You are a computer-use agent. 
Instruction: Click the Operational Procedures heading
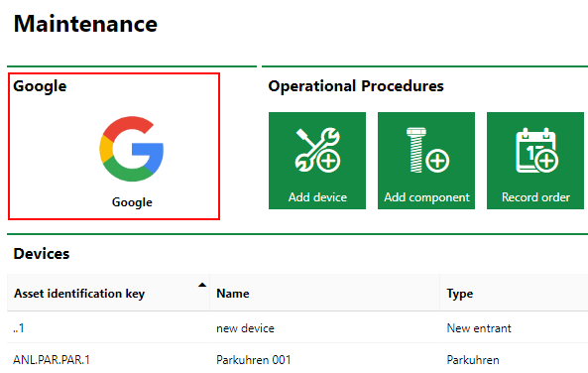(x=356, y=86)
